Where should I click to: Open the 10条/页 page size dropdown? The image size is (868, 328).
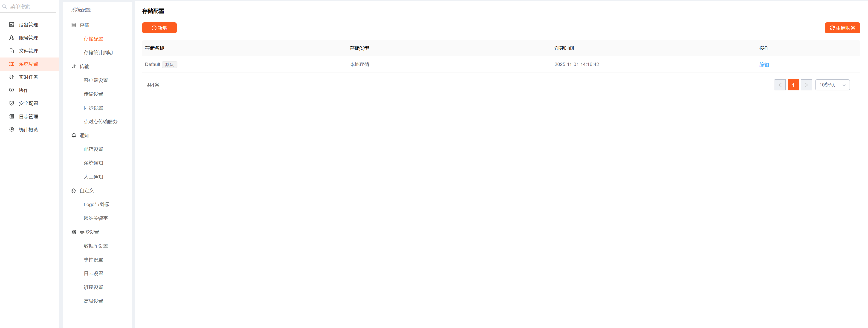click(832, 85)
